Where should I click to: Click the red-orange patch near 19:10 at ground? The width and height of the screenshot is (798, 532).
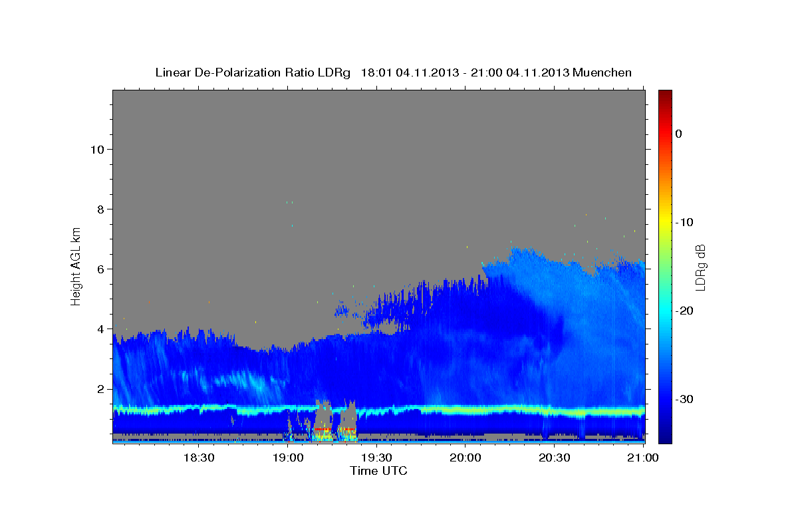[x=323, y=430]
